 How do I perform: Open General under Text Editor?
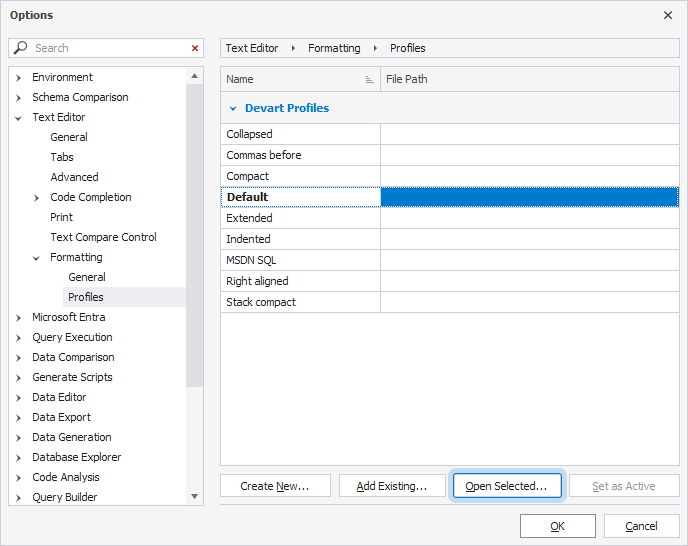coord(69,137)
